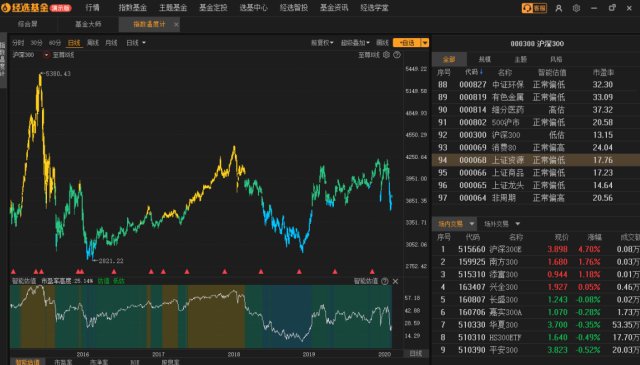Click the red circular icon before 至尊K线

46,55
